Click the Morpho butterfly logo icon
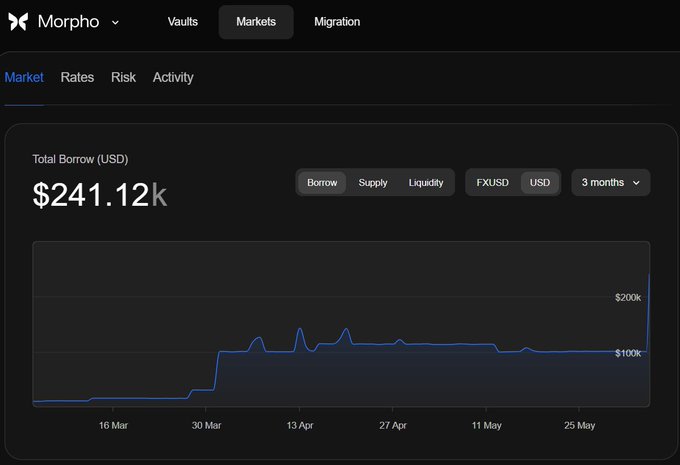 [x=18, y=22]
